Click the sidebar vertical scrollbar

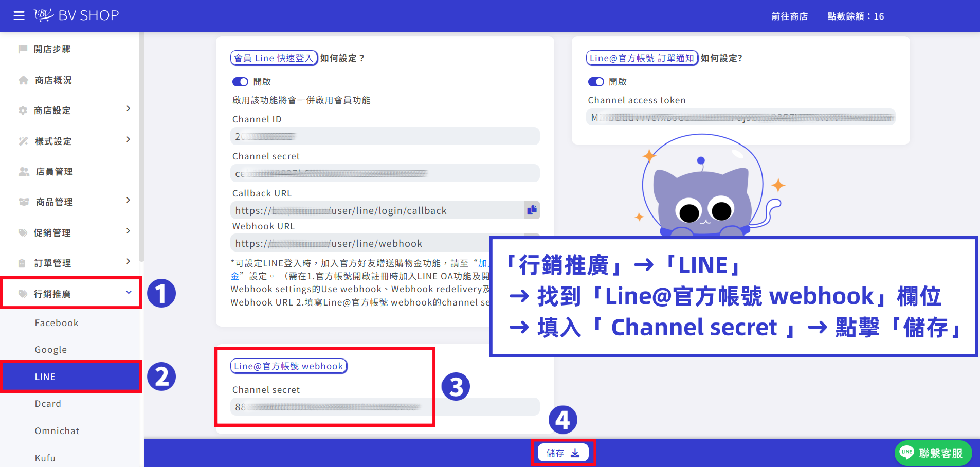click(x=141, y=147)
